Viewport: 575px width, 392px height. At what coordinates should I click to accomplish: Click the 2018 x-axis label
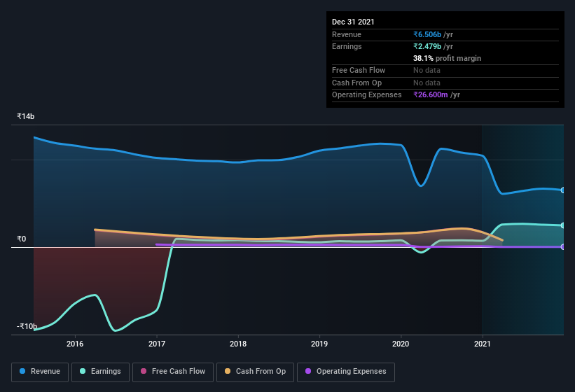(x=238, y=344)
